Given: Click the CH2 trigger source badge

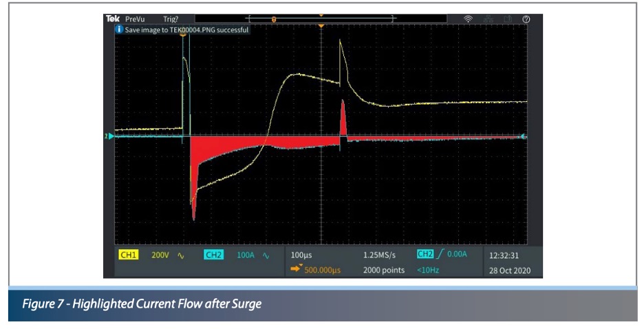Looking at the screenshot, I should tap(425, 255).
